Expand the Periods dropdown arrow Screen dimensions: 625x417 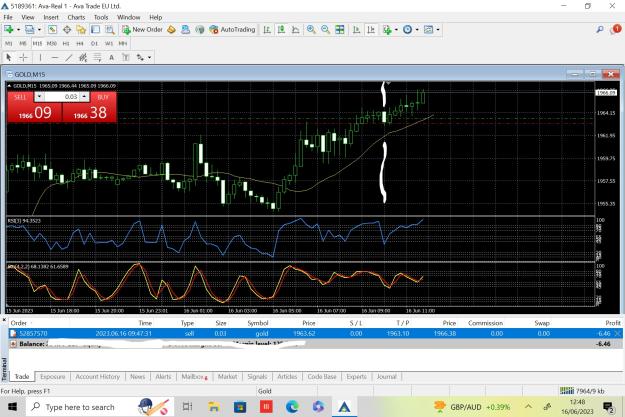[417, 30]
